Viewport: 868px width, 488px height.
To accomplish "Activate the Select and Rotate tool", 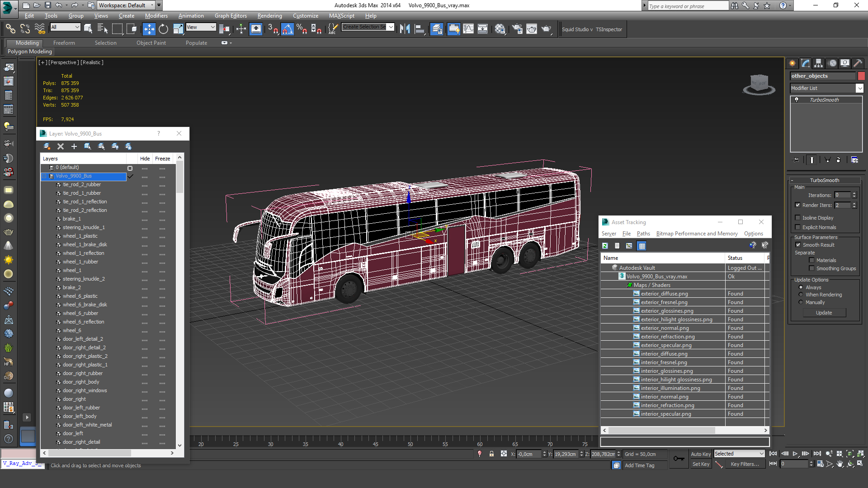I will coord(163,29).
